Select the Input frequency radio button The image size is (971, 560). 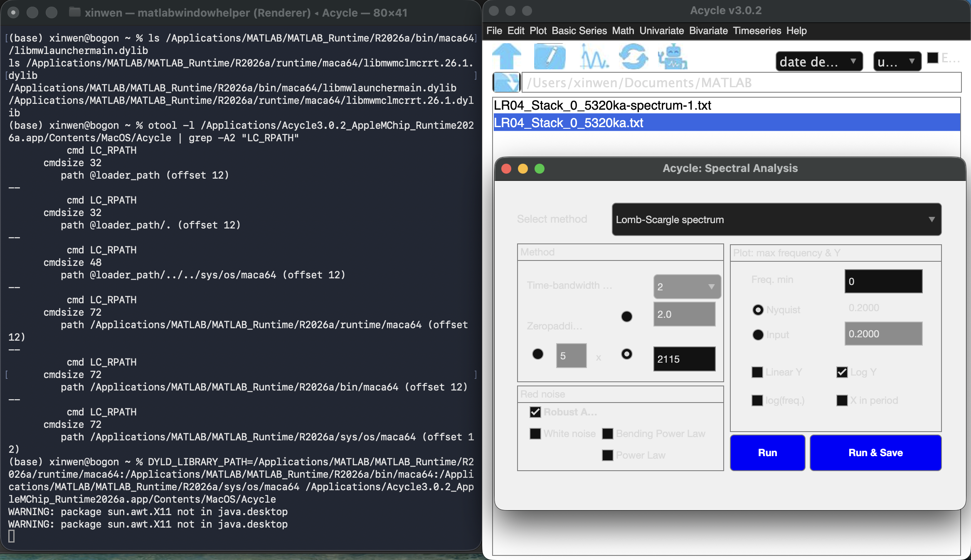pos(758,335)
